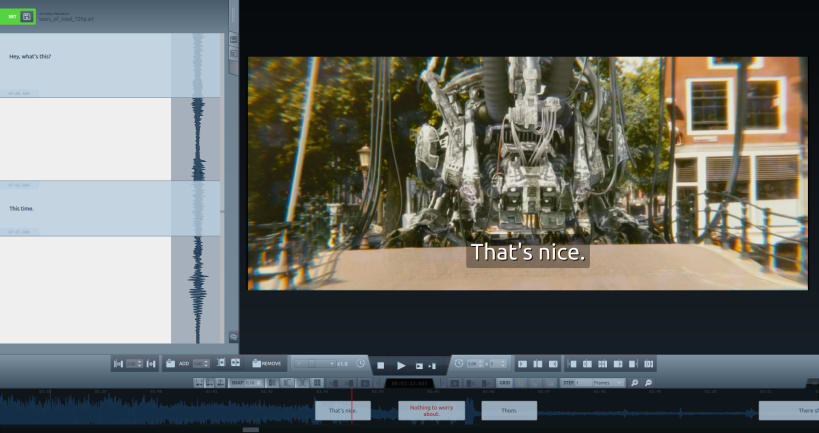Image resolution: width=819 pixels, height=433 pixels.
Task: Select the "Them." subtitle block on the timeline
Action: pyautogui.click(x=509, y=411)
